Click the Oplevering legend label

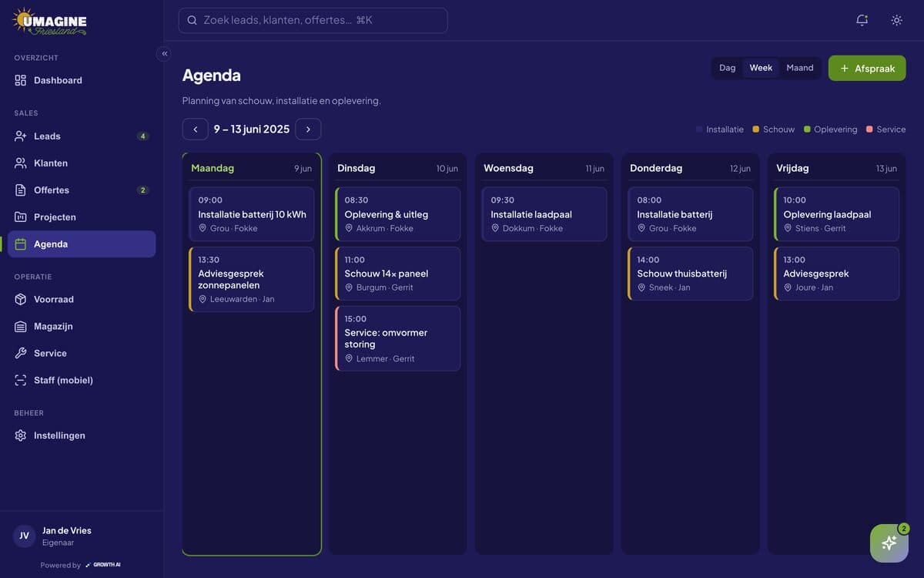click(835, 129)
